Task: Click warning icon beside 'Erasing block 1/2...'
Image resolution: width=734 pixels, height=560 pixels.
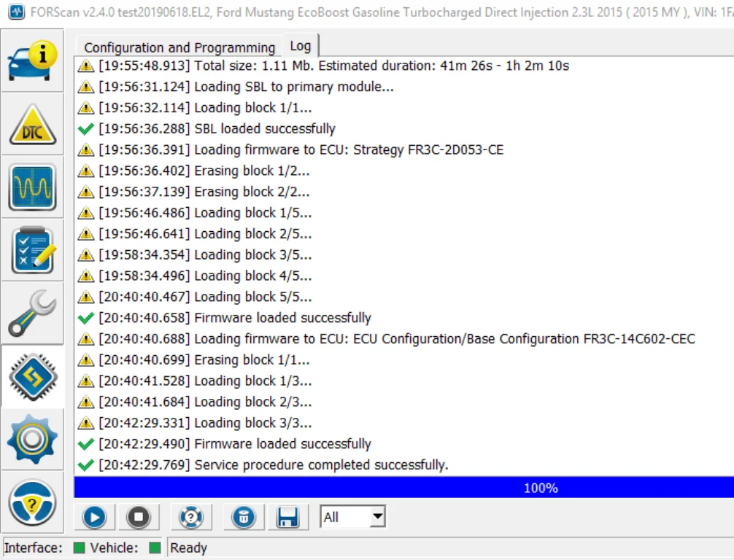Action: tap(85, 171)
